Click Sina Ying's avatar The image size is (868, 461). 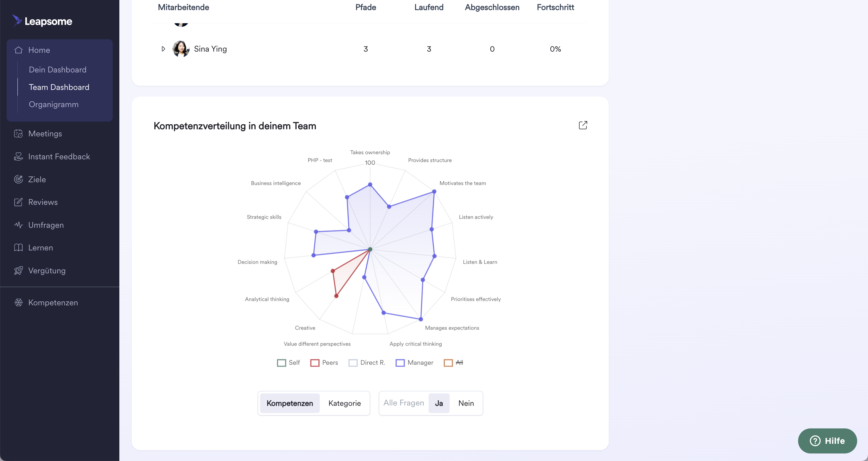181,49
